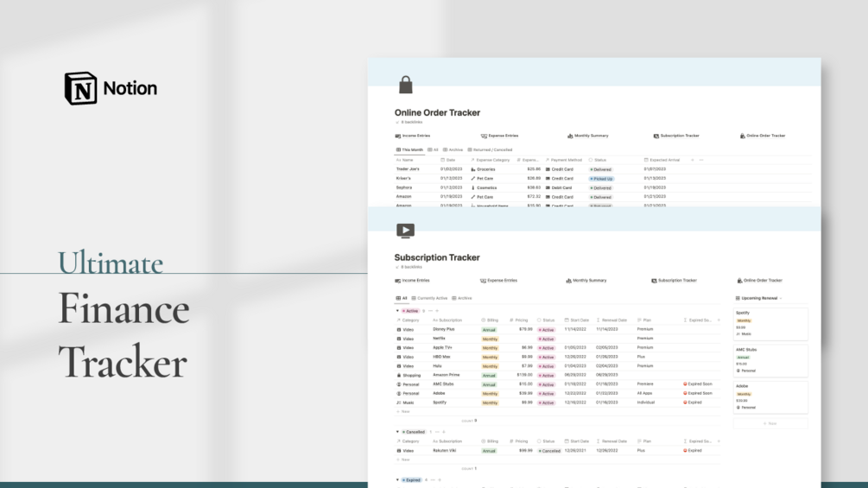This screenshot has height=488, width=868.
Task: Click Pricing column header in Cancelled group
Action: click(519, 441)
